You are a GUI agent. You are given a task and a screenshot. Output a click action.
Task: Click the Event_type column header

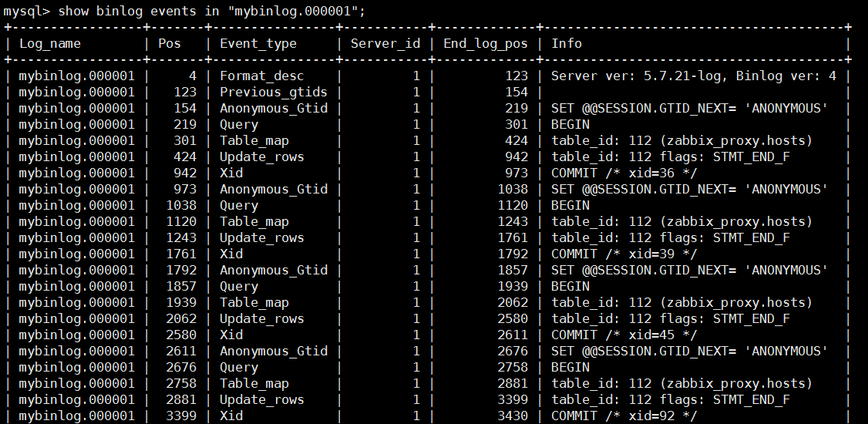pos(258,44)
